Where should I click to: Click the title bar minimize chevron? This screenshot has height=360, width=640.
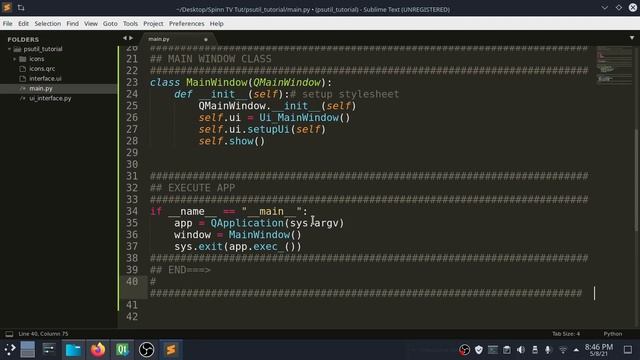point(604,8)
